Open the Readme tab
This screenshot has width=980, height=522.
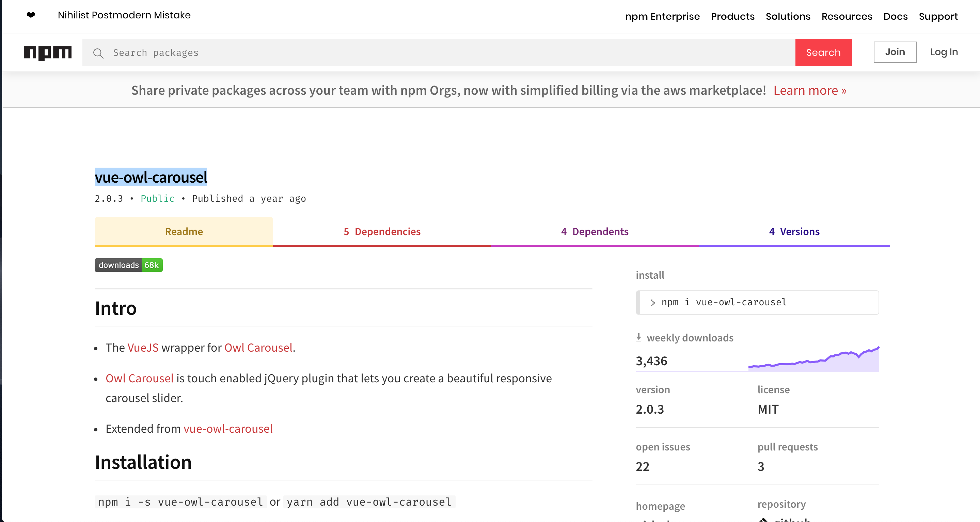[184, 231]
